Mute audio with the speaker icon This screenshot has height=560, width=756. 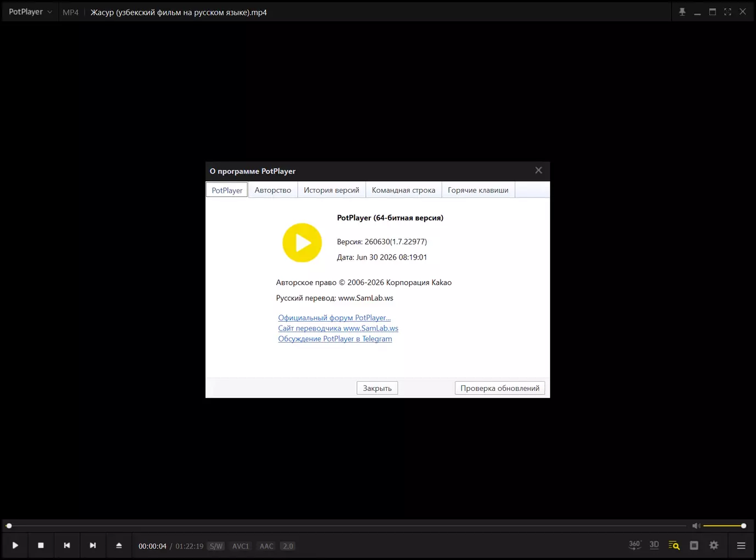coord(696,526)
